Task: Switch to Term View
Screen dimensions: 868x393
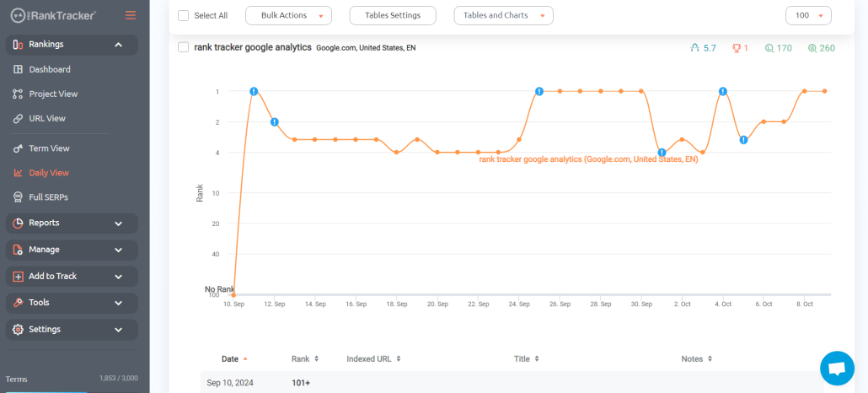Action: (49, 148)
